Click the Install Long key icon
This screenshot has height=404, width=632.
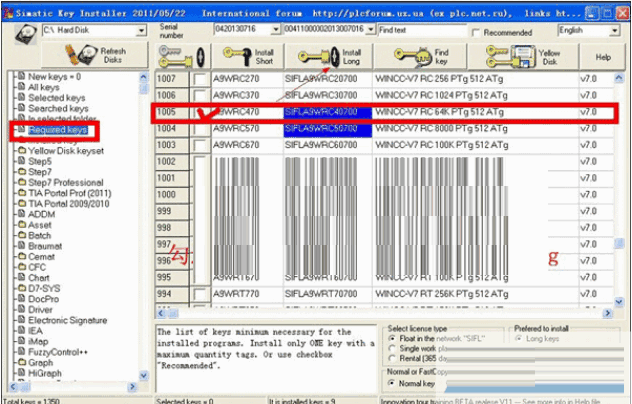pyautogui.click(x=331, y=56)
